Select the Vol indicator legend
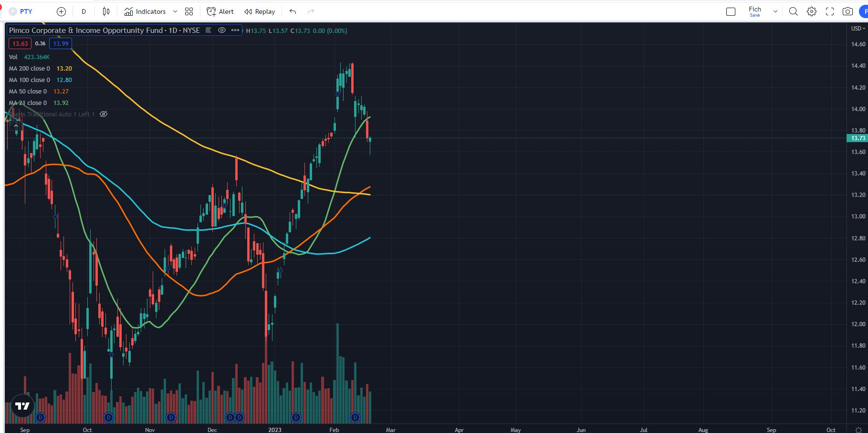The width and height of the screenshot is (868, 433). pyautogui.click(x=13, y=57)
